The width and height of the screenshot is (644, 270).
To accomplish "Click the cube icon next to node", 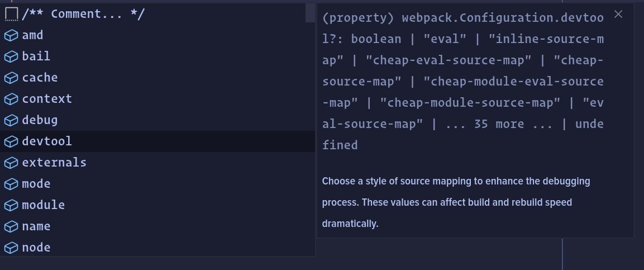I will [11, 248].
